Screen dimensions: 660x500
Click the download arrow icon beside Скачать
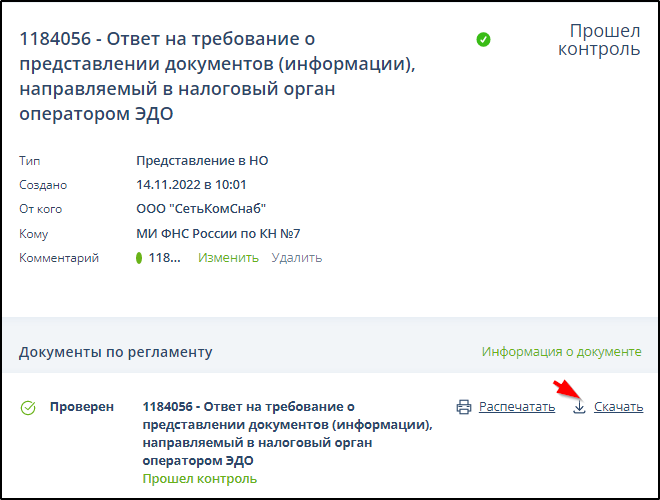pyautogui.click(x=579, y=407)
